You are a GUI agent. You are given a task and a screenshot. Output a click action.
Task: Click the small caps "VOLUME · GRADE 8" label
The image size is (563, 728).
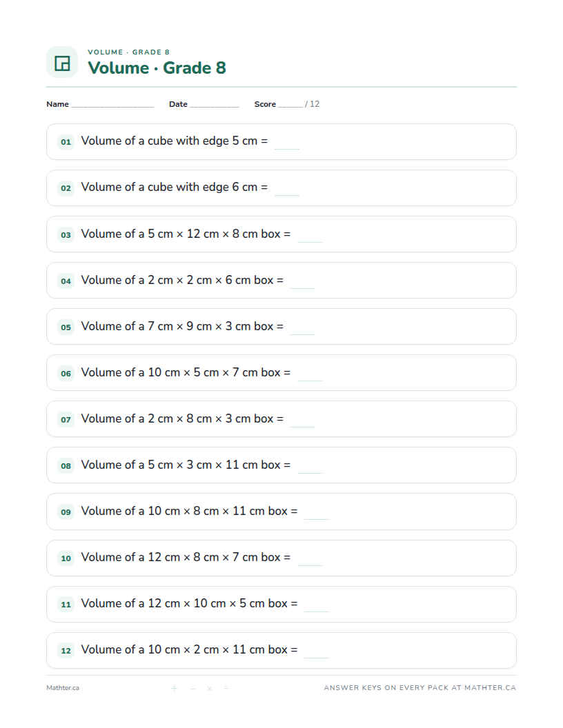coord(128,52)
